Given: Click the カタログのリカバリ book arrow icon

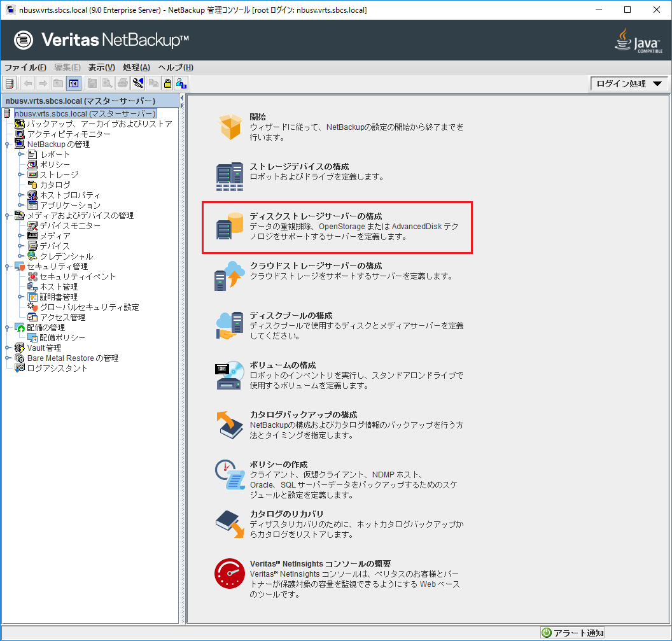Looking at the screenshot, I should [230, 524].
